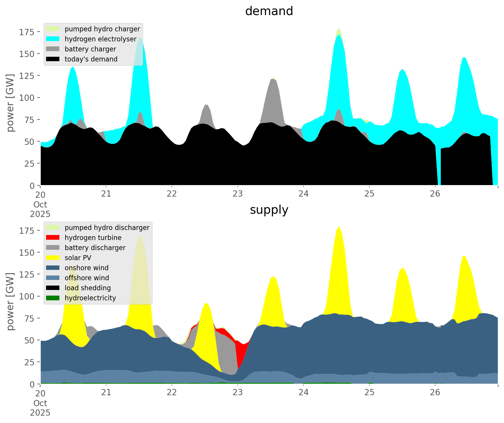Image resolution: width=504 pixels, height=423 pixels.
Task: Click the offshore wind legend swatch
Action: coord(53,278)
